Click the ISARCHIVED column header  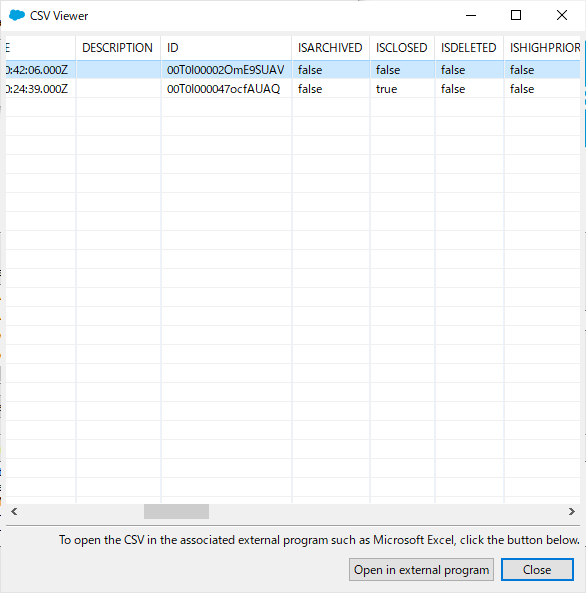331,48
